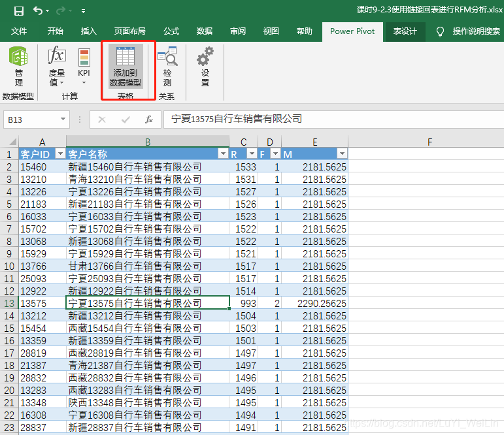The image size is (504, 435).
Task: Select column C header
Action: [244, 142]
